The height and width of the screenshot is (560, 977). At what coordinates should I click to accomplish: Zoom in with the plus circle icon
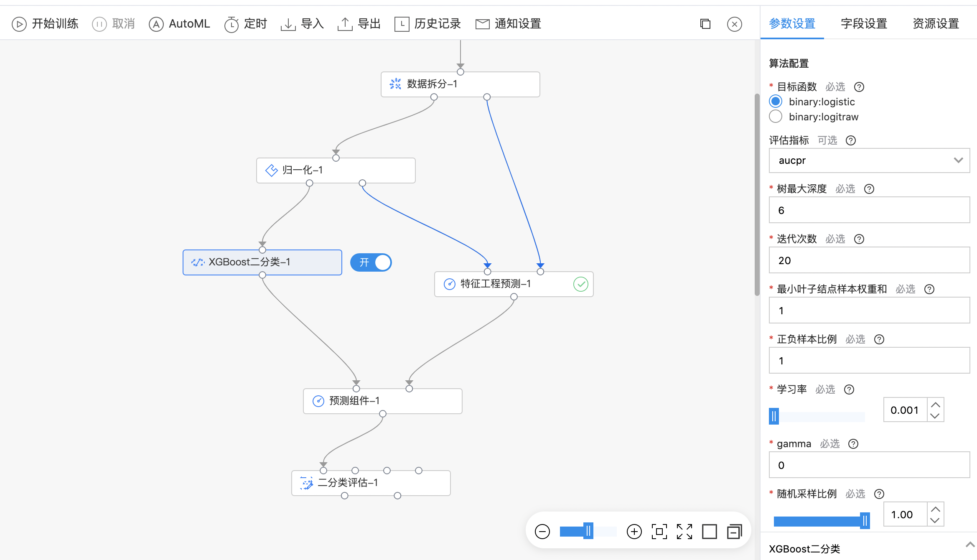(634, 532)
